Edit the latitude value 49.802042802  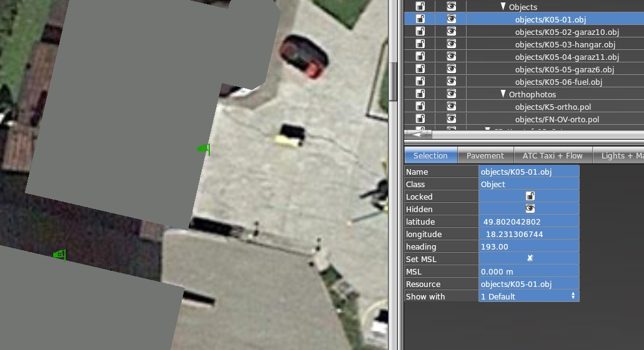529,221
